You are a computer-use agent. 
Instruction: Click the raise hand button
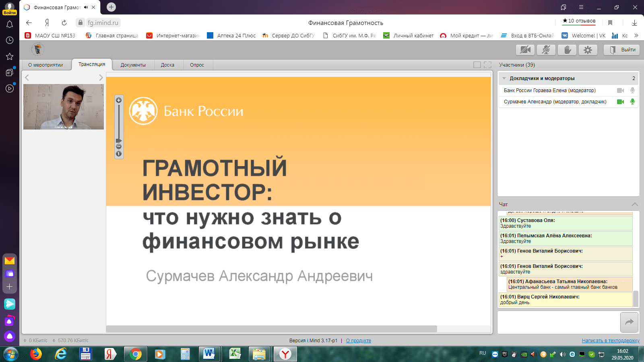tap(567, 50)
